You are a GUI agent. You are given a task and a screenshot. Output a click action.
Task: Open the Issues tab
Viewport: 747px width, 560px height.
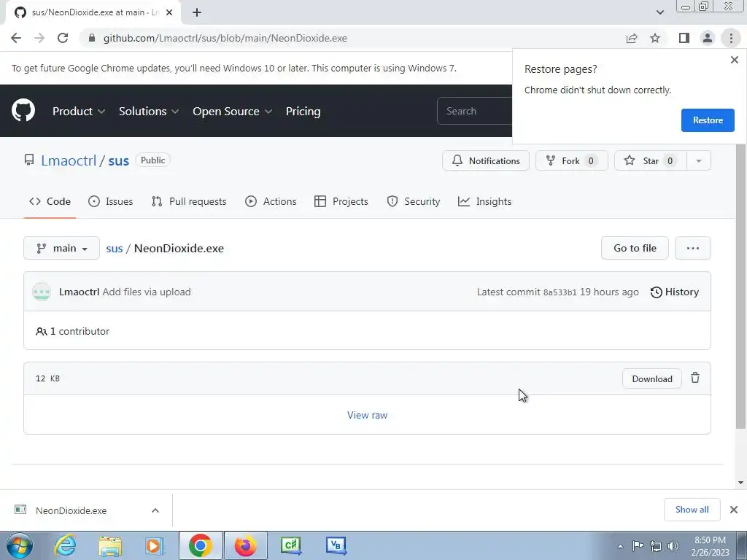pyautogui.click(x=111, y=201)
